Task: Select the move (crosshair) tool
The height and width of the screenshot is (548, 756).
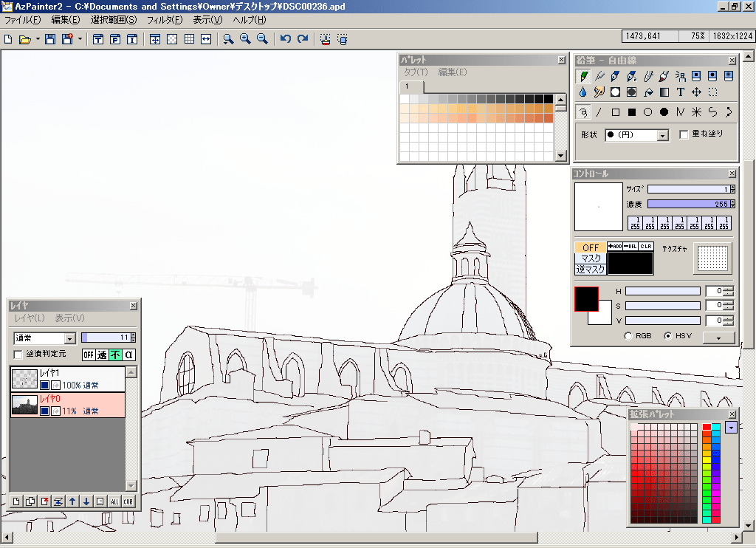Action: 695,92
